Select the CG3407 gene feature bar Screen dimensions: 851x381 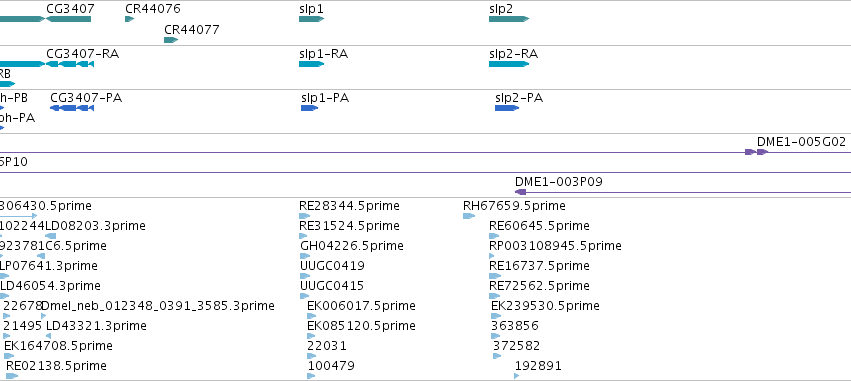click(68, 19)
